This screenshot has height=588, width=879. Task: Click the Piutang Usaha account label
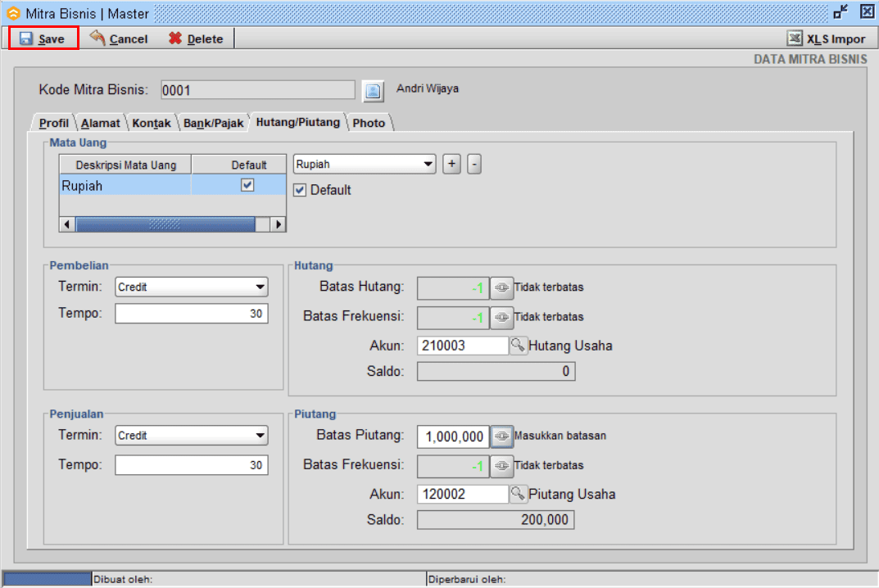[x=572, y=495]
